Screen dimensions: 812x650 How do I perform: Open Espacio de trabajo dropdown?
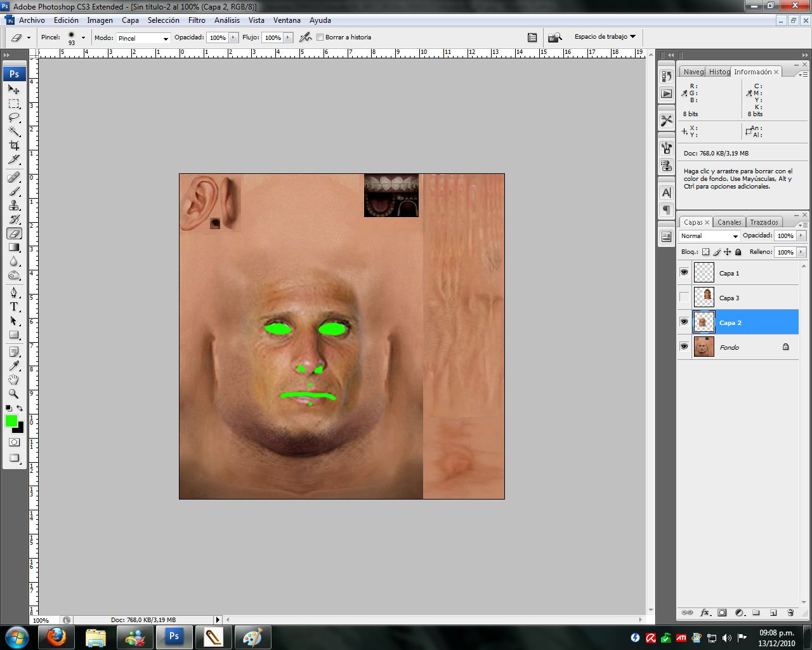tap(605, 37)
